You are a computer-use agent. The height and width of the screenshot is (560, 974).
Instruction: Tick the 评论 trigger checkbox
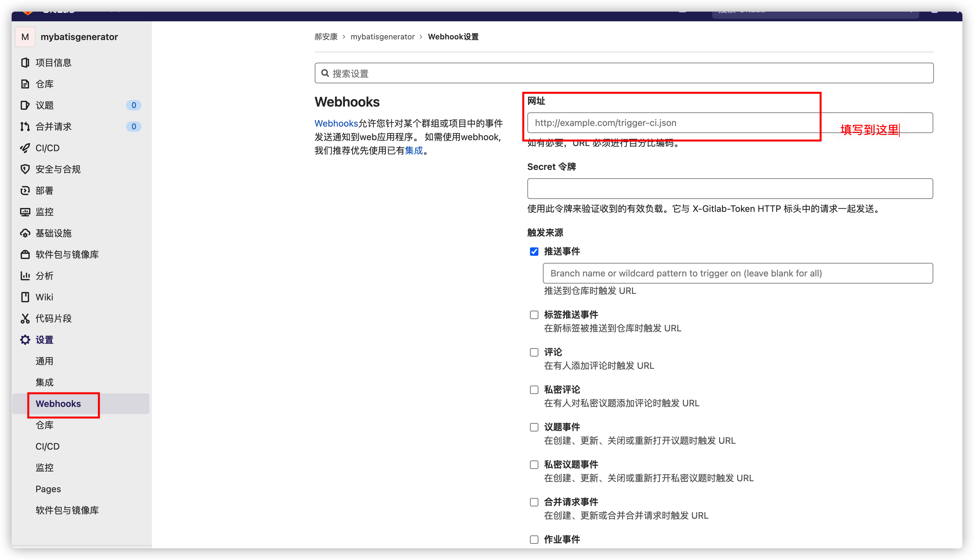click(x=534, y=352)
